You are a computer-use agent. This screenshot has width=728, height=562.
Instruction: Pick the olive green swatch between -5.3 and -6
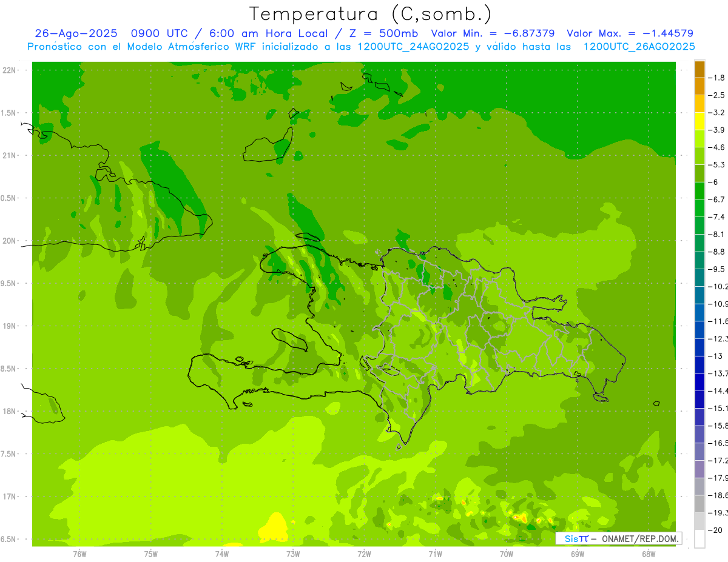tap(699, 173)
